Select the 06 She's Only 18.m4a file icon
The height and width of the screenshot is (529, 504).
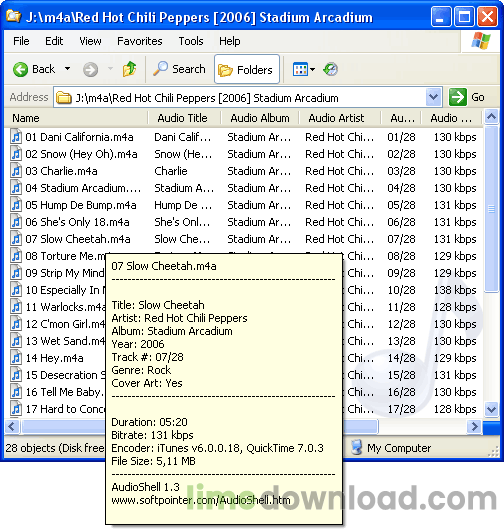click(x=16, y=222)
